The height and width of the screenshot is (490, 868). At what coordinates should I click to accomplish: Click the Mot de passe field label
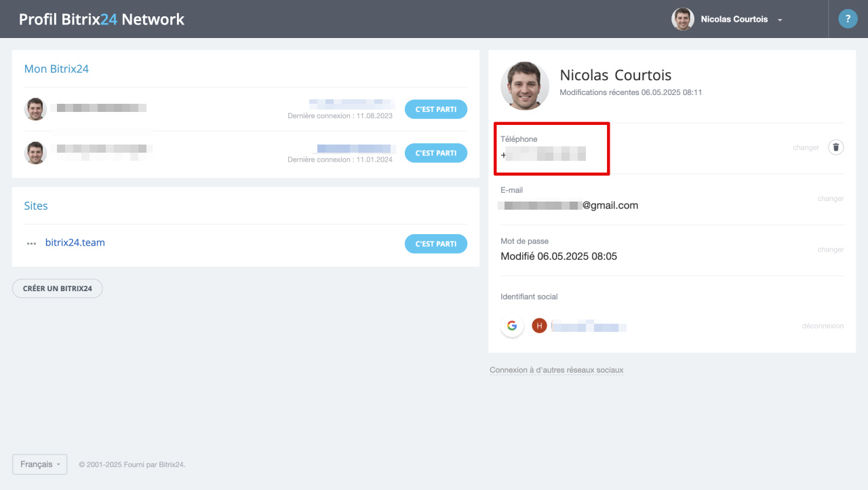525,241
